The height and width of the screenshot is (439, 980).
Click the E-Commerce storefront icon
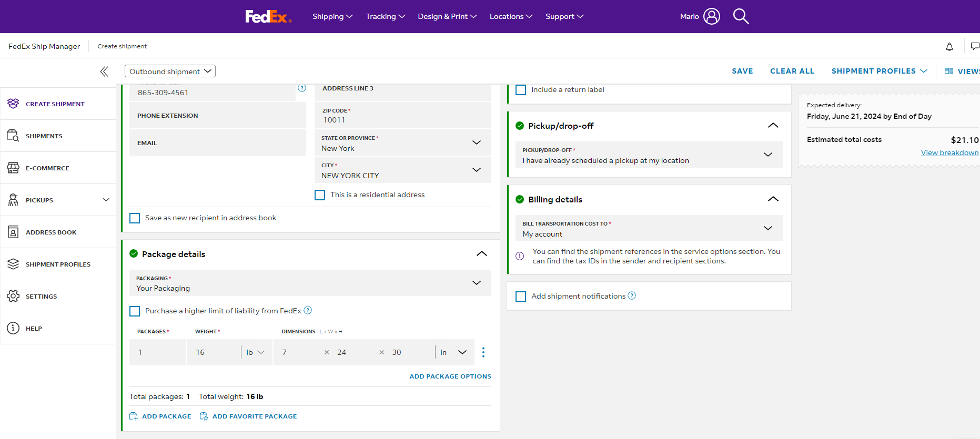pyautogui.click(x=13, y=168)
